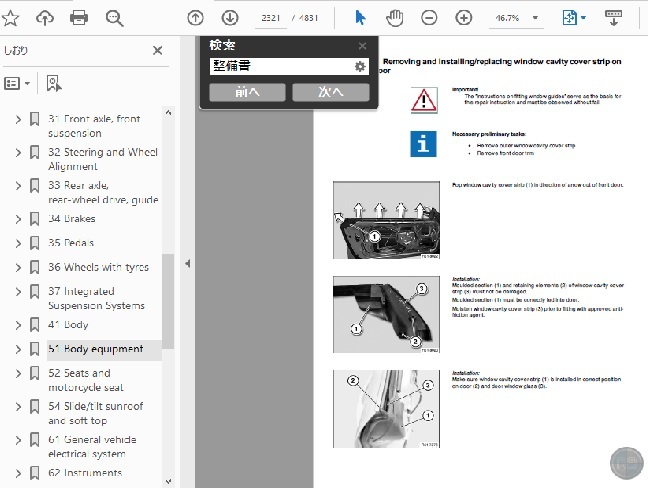Click the star bookmark icon in toolbar

coord(10,18)
